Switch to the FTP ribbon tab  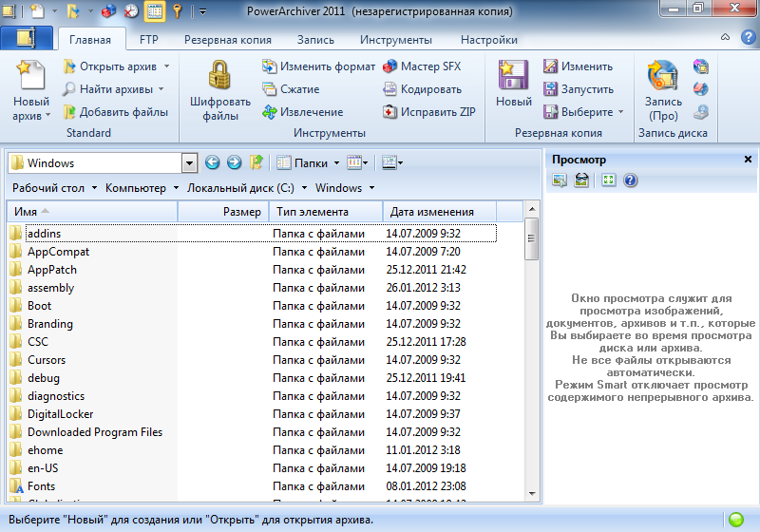click(149, 40)
